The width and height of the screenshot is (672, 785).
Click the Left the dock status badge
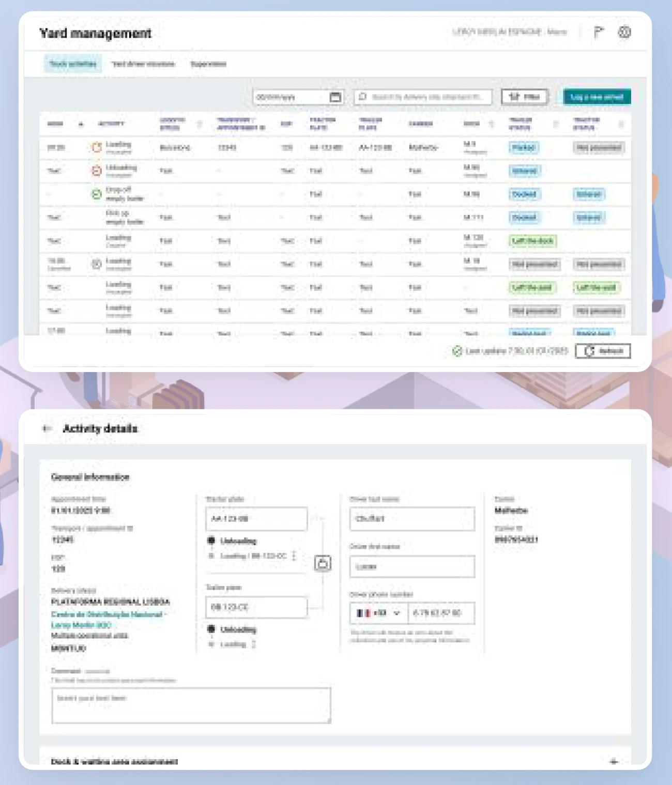[x=532, y=241]
